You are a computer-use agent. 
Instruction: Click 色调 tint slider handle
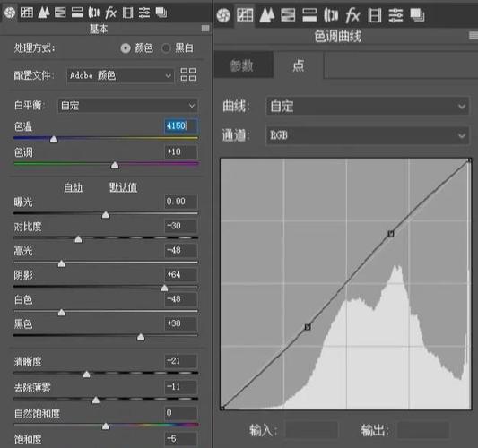(x=115, y=165)
